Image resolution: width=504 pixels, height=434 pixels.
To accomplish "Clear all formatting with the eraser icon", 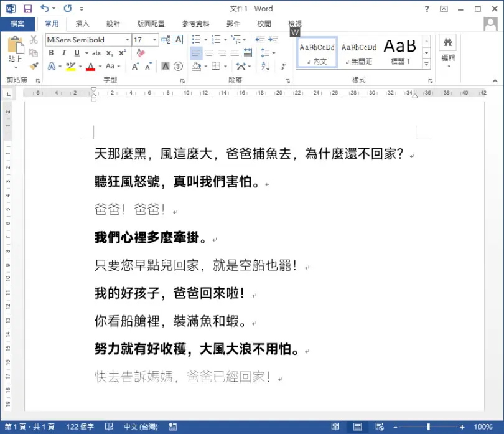I will [141, 52].
